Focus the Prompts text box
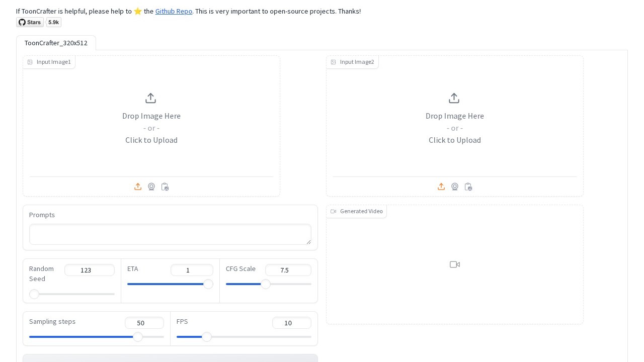 (x=170, y=234)
